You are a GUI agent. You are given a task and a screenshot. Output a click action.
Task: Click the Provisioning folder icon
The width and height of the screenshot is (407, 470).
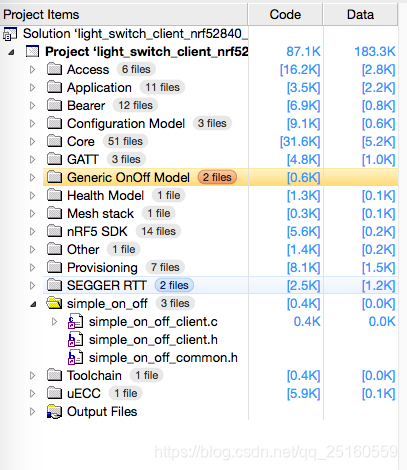(x=54, y=267)
